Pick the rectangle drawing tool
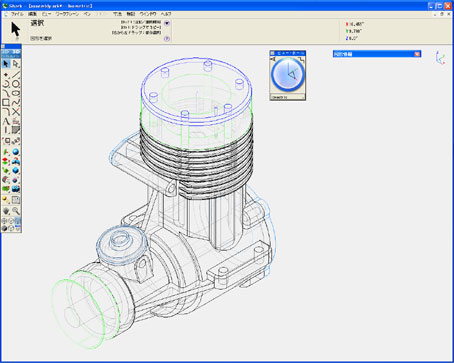This screenshot has height=363, width=454. [x=6, y=102]
